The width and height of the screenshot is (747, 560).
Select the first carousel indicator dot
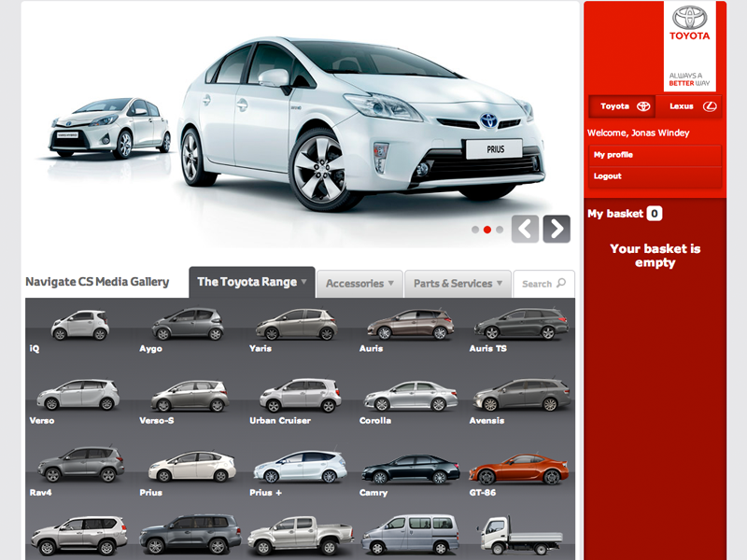pyautogui.click(x=475, y=230)
